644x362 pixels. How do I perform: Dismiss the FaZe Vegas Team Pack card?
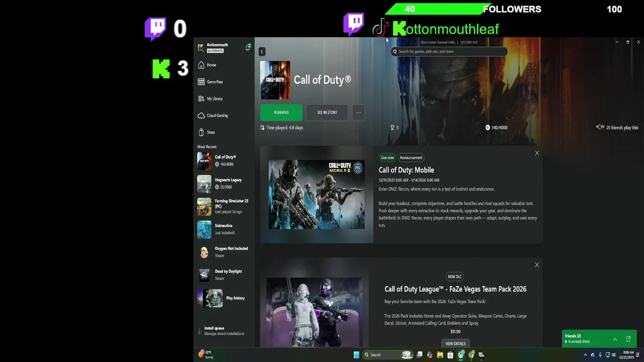tap(537, 265)
